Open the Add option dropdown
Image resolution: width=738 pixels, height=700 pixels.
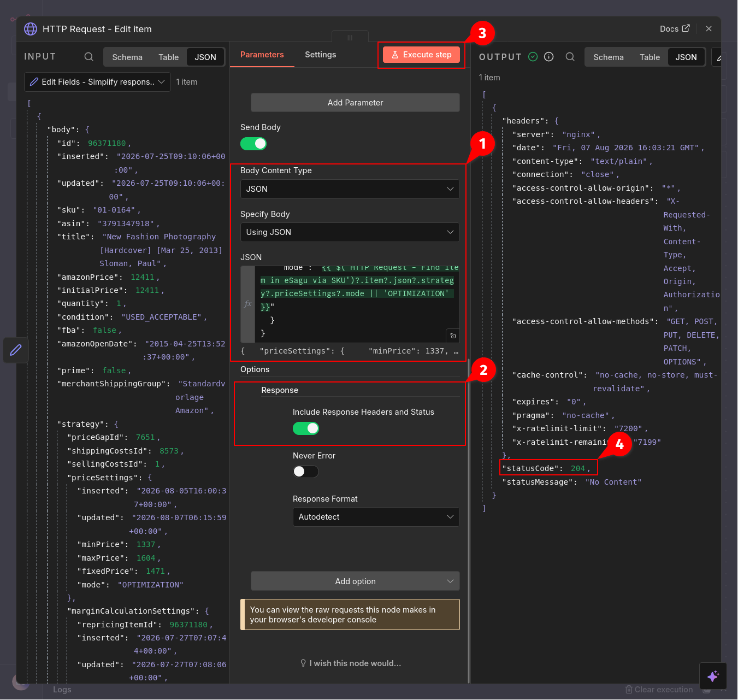tap(355, 581)
